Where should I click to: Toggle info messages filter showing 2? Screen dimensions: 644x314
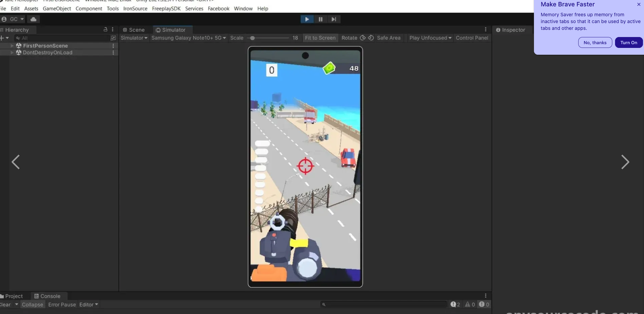[x=455, y=305]
